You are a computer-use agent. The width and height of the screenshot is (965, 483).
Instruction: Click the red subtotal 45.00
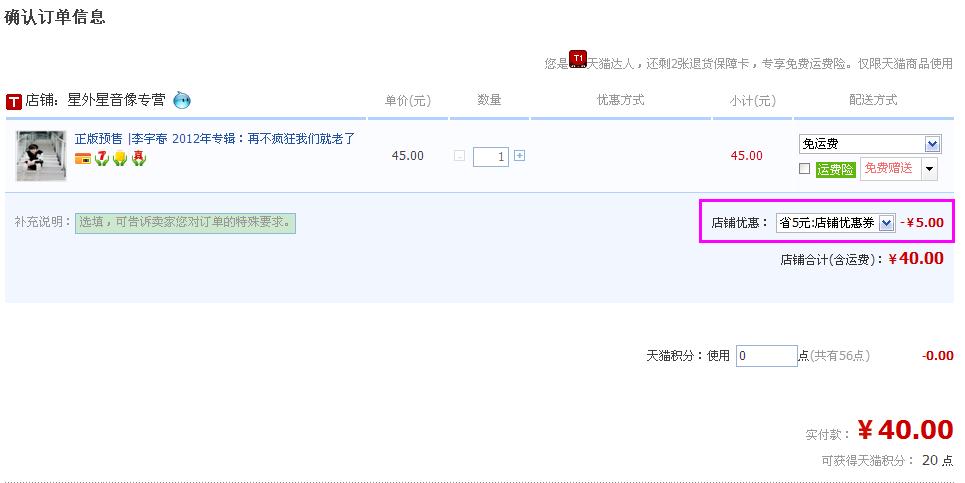tap(747, 156)
